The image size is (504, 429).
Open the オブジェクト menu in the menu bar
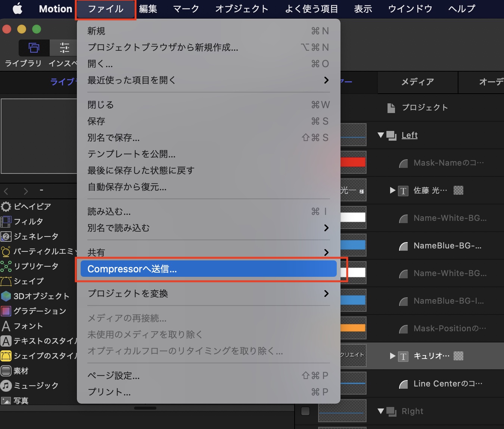tap(242, 9)
